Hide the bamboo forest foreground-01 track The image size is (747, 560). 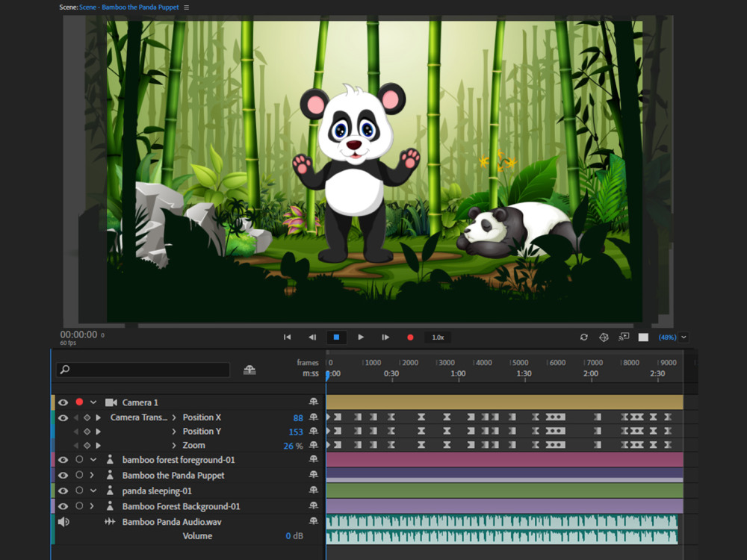63,460
